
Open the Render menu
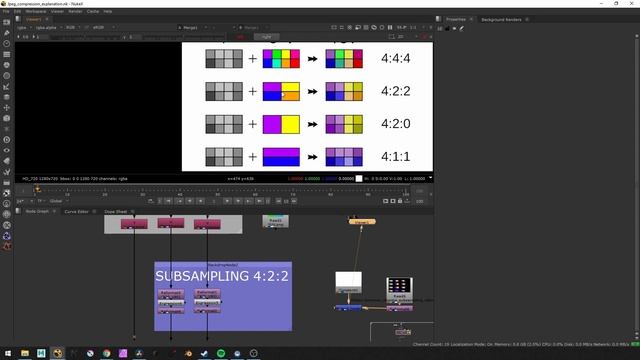click(x=75, y=11)
